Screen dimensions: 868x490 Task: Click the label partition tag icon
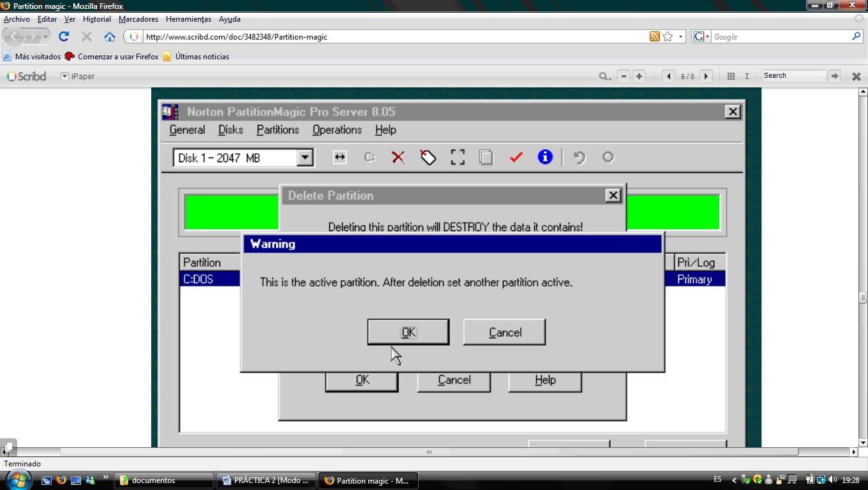[x=428, y=158]
